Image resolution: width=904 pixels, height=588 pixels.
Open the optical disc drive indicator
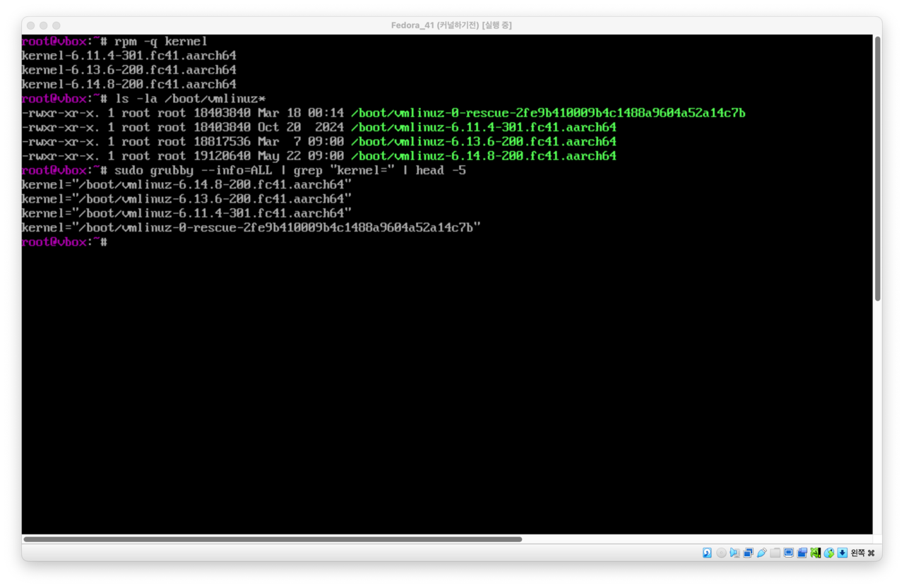[721, 553]
